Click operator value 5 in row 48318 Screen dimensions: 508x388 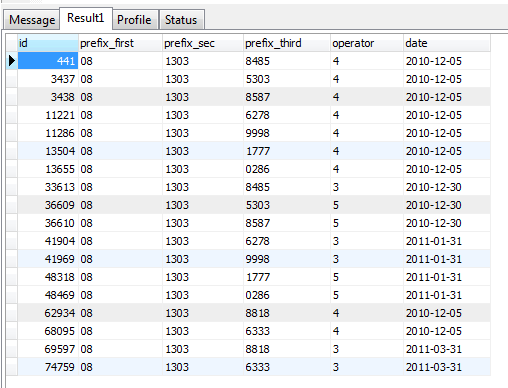pyautogui.click(x=367, y=277)
